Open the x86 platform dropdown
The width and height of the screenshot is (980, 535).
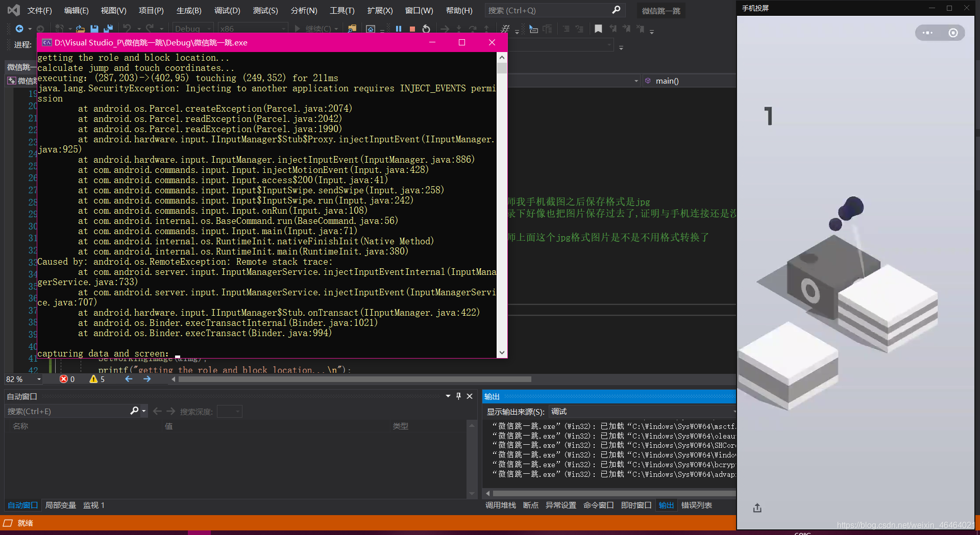click(253, 29)
